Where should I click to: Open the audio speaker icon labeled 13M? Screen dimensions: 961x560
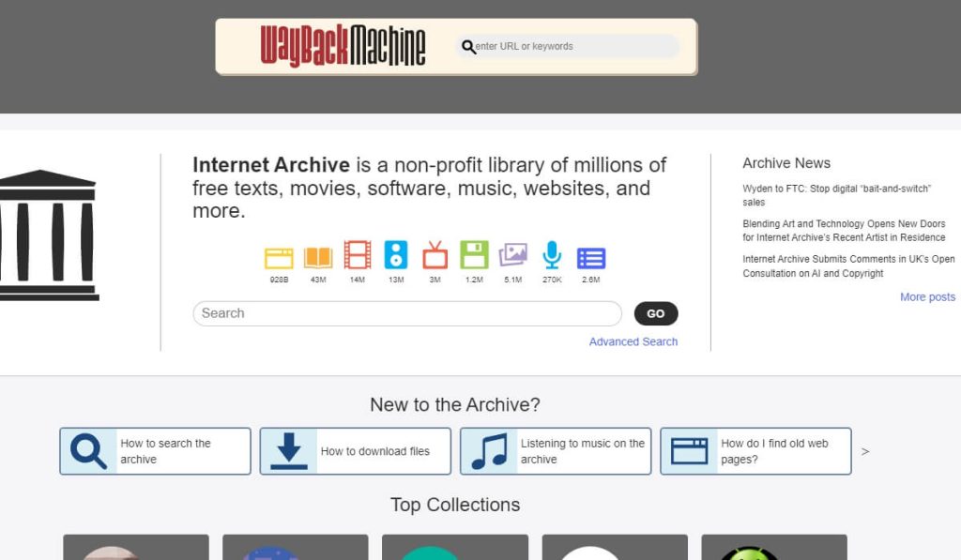coord(396,255)
